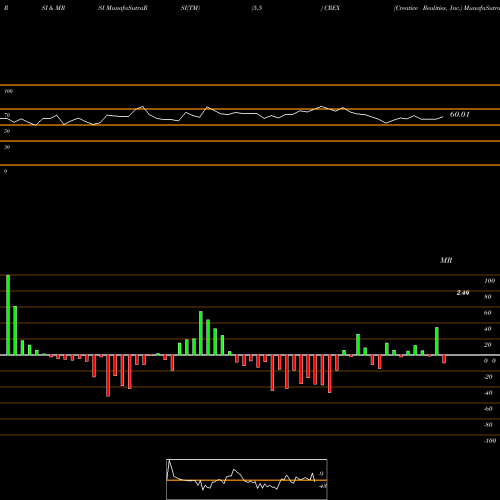Click the tallest green MR bar at far left
The image size is (500, 500).
(8, 315)
